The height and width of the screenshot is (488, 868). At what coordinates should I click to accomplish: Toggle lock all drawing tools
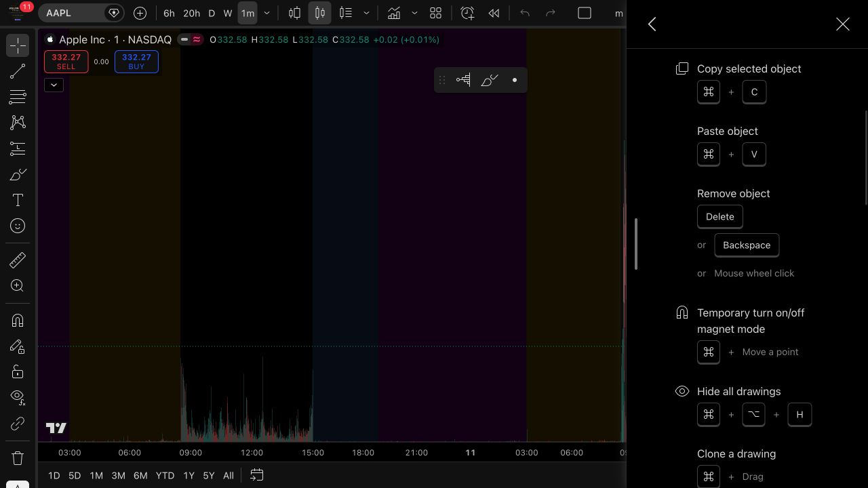coord(18,371)
